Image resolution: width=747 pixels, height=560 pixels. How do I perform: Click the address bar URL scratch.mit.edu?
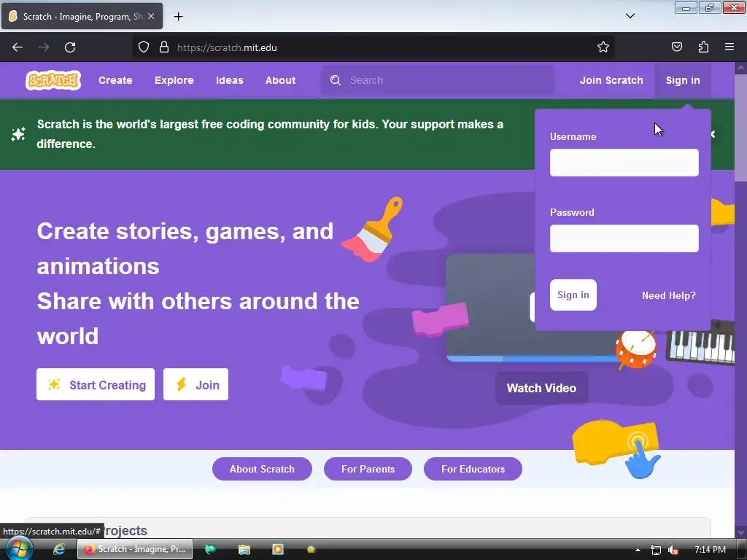click(227, 47)
